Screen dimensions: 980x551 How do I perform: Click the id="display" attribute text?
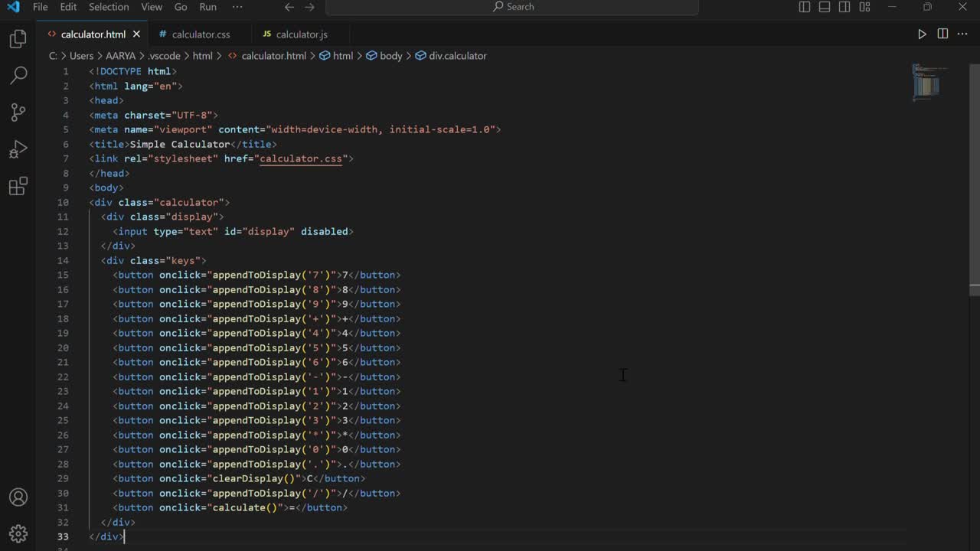click(260, 231)
